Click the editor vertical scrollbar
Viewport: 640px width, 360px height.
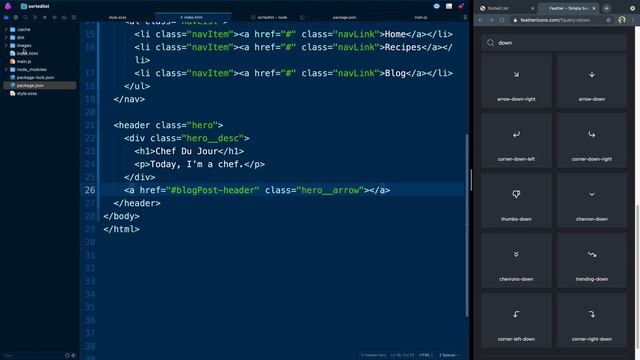coord(467,224)
